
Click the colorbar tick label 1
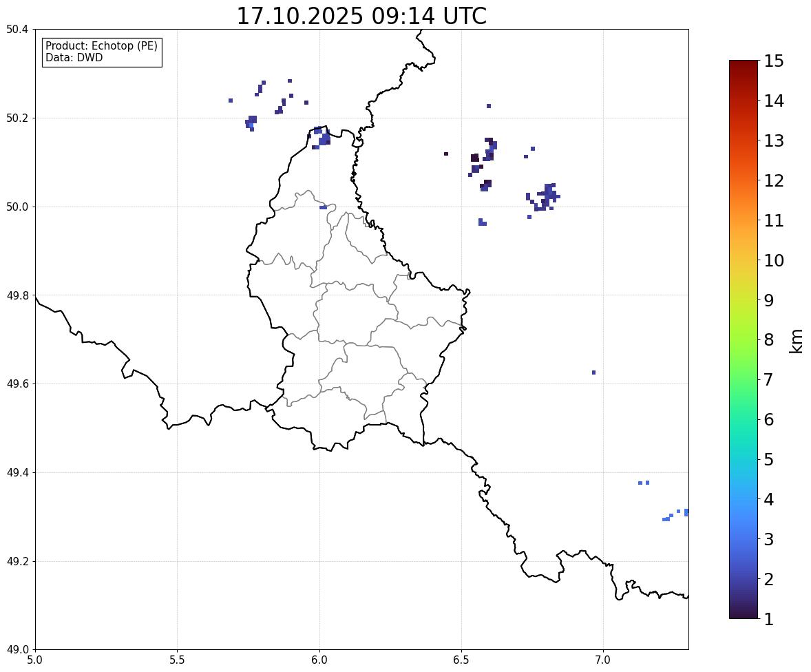point(769,619)
